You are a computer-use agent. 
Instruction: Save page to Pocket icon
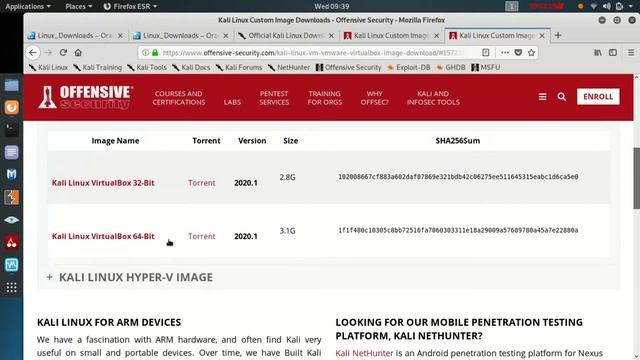[518, 53]
